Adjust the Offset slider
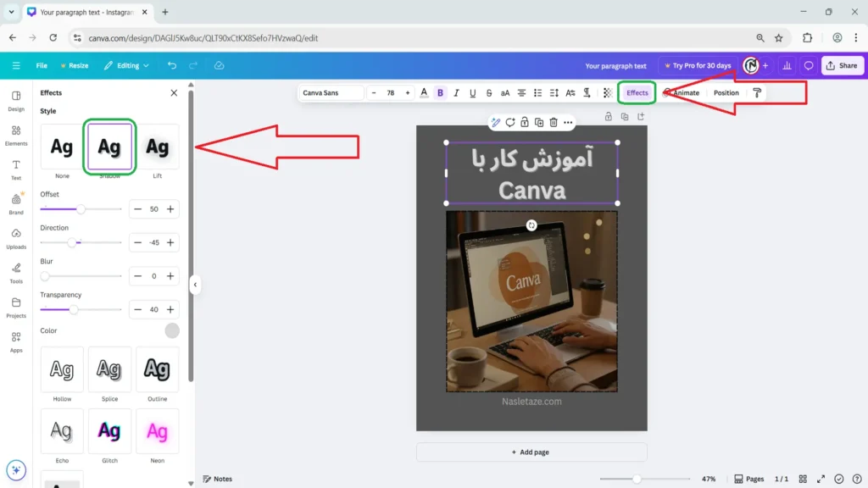This screenshot has height=488, width=868. (81, 209)
